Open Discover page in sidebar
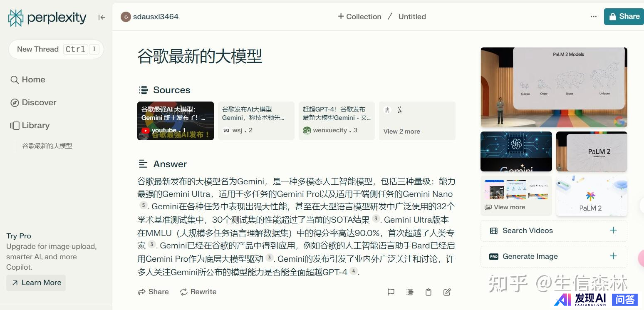The height and width of the screenshot is (310, 644). [x=33, y=102]
